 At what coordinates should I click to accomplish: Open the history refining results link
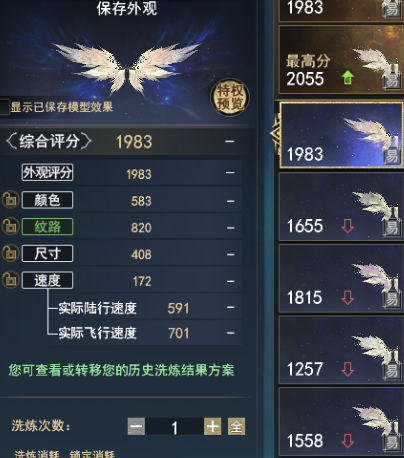121,370
